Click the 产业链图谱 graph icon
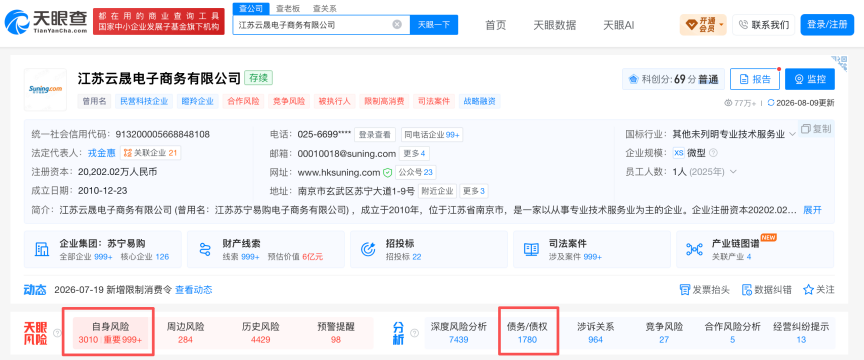864x360 pixels. 694,249
